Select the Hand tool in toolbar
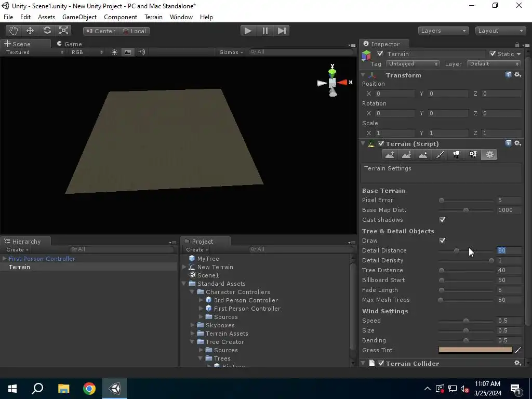Image resolution: width=532 pixels, height=399 pixels. click(14, 31)
